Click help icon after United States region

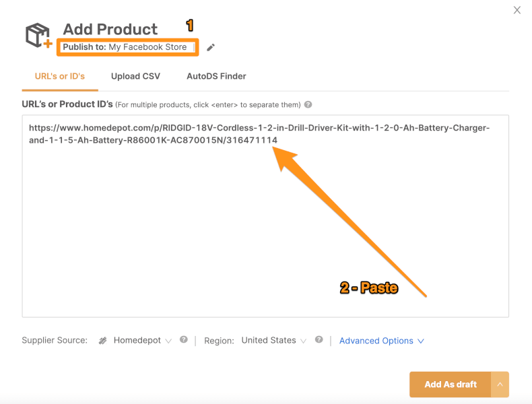coord(319,339)
